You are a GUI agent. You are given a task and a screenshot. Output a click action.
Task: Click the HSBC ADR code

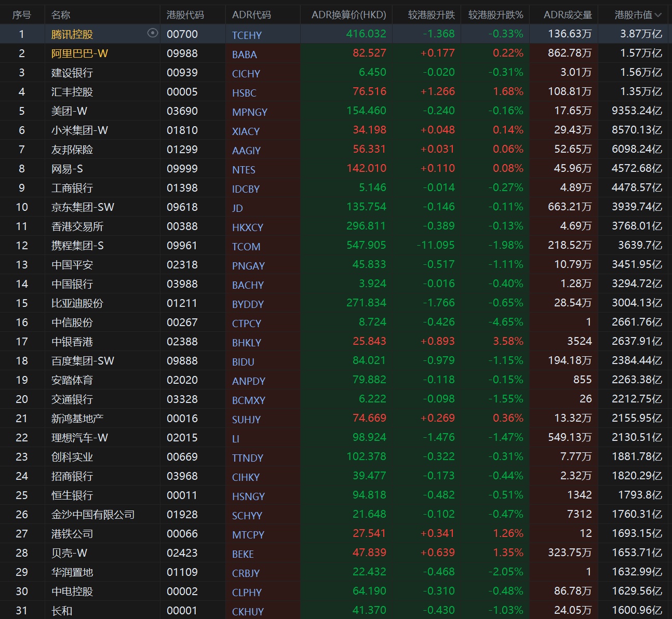[x=244, y=93]
